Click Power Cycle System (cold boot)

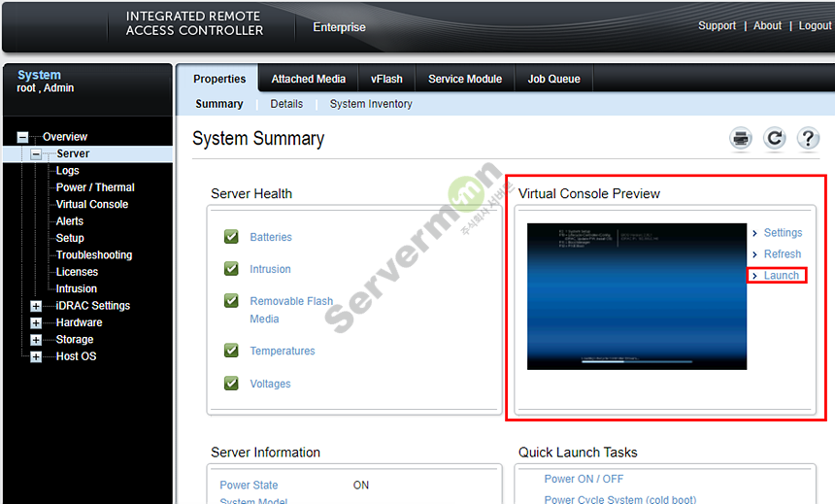pos(619,499)
